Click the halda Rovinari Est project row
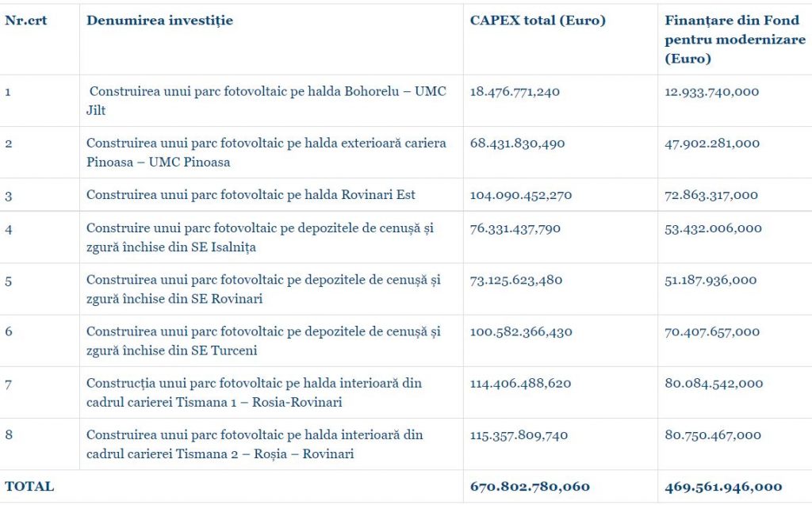The height and width of the screenshot is (505, 812). pyautogui.click(x=251, y=195)
